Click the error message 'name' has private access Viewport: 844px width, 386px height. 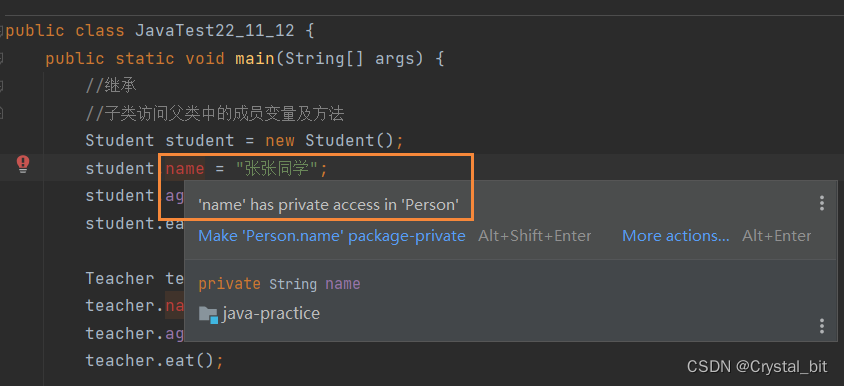[x=328, y=205]
